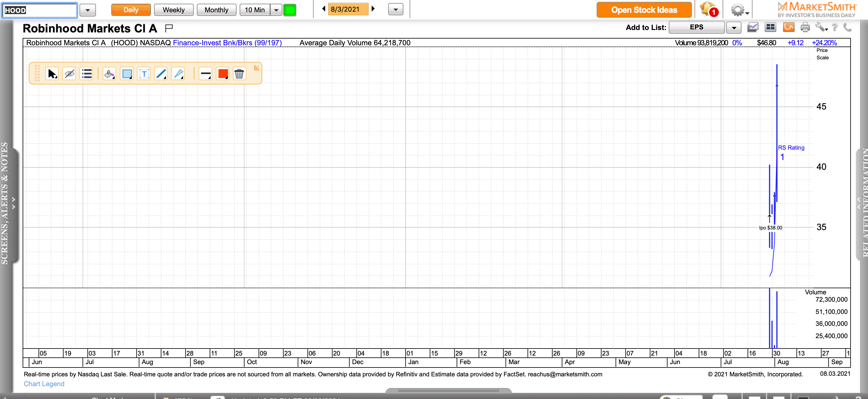
Task: Click the Average Daily Volume 64,218,700 text
Action: 355,43
